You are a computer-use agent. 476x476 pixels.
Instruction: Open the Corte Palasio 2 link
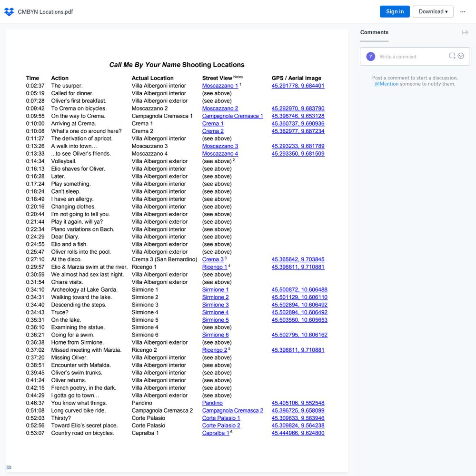pos(221,426)
